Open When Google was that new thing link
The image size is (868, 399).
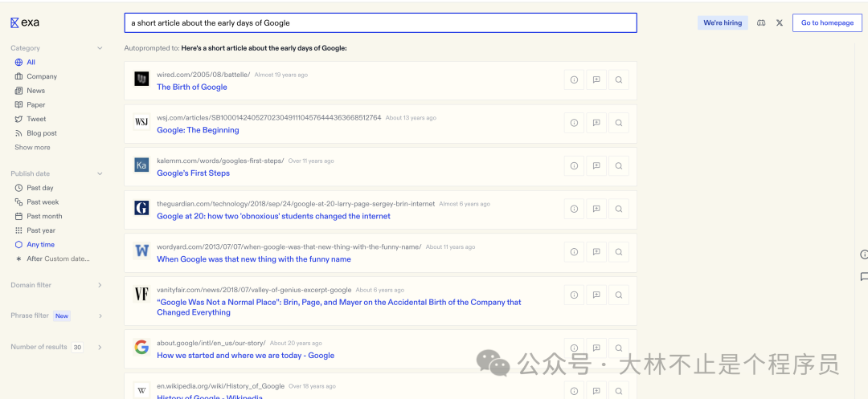click(x=254, y=259)
